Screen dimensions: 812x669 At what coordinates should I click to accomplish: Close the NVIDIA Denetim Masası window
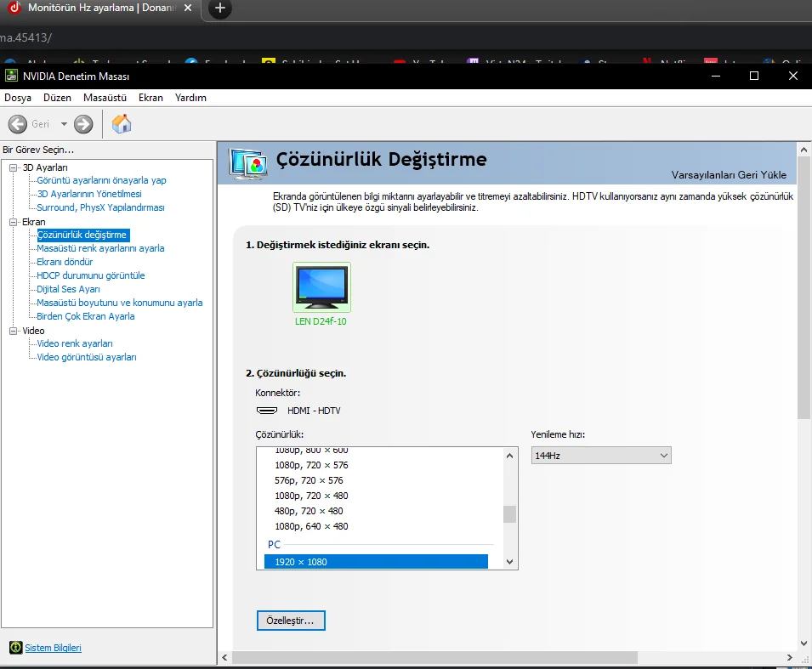click(x=792, y=77)
